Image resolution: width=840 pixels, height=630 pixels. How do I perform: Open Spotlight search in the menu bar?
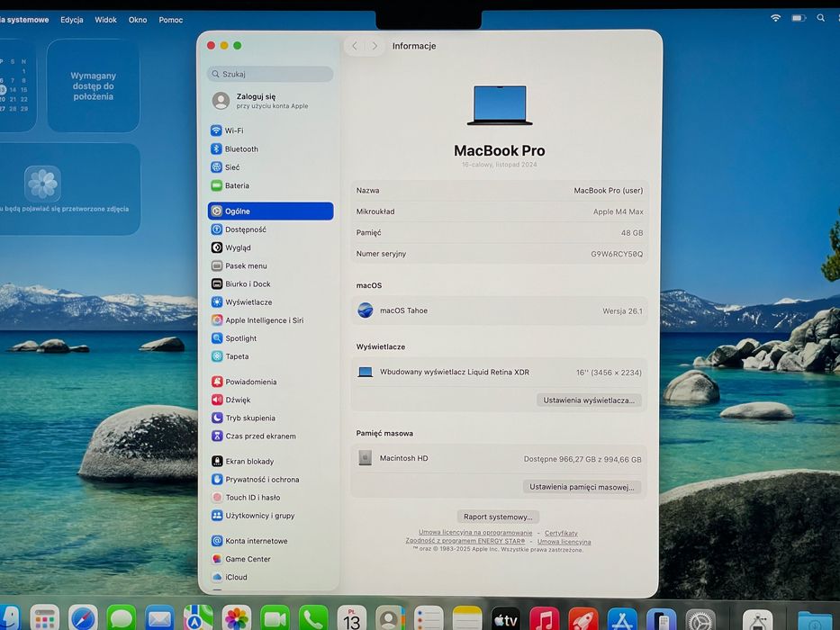click(821, 18)
